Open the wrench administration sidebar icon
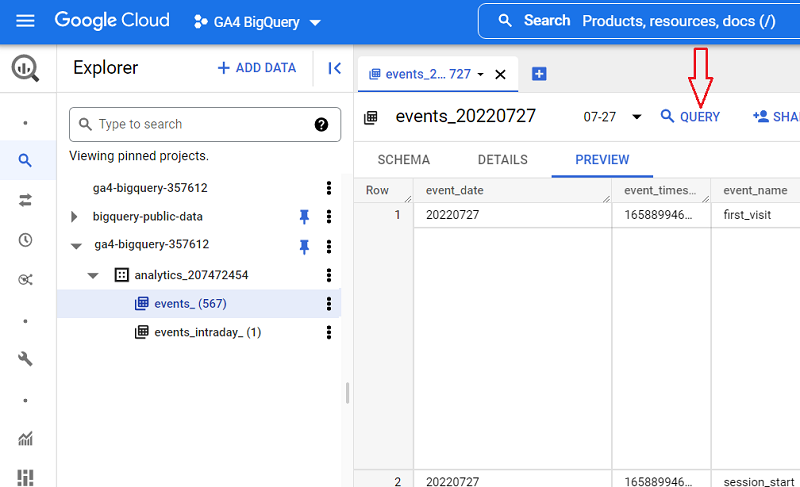The height and width of the screenshot is (487, 800). click(25, 359)
